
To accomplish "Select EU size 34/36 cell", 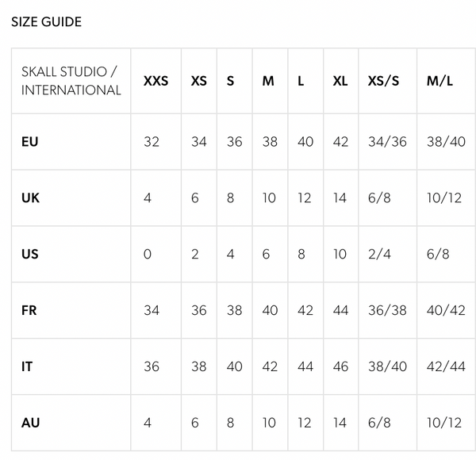I will 387,142.
